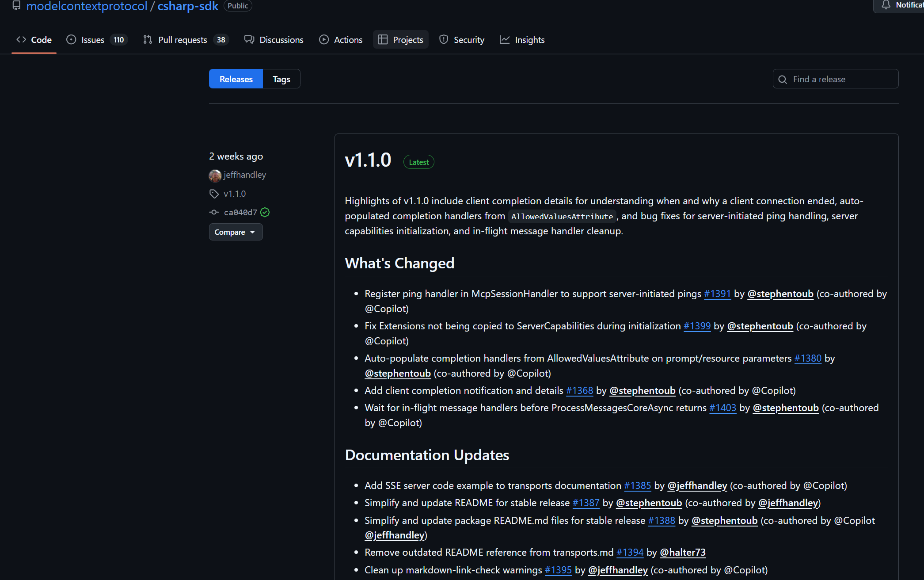The height and width of the screenshot is (580, 924).
Task: Click the AllowedValuesAttribute code snippet
Action: (x=562, y=217)
